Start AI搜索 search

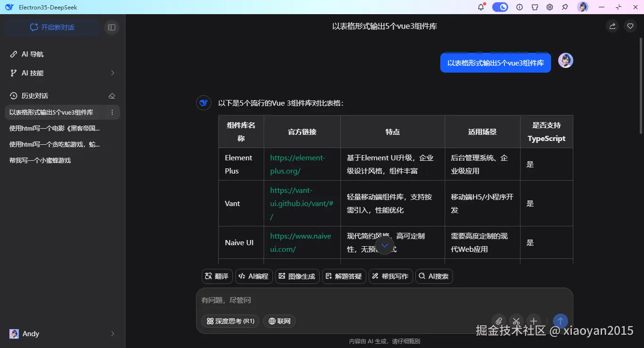pos(434,276)
